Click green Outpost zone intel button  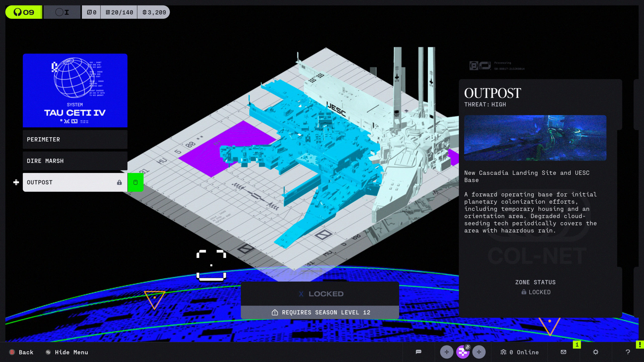135,182
